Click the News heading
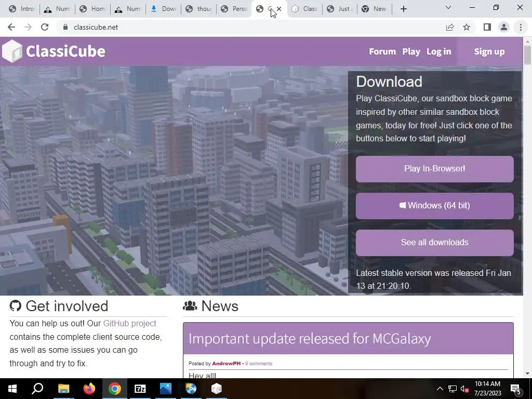This screenshot has width=532, height=399. [211, 306]
